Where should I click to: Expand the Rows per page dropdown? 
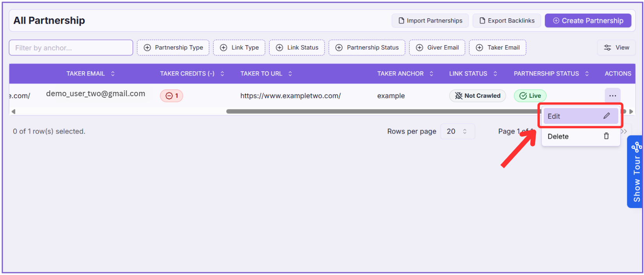pyautogui.click(x=457, y=132)
